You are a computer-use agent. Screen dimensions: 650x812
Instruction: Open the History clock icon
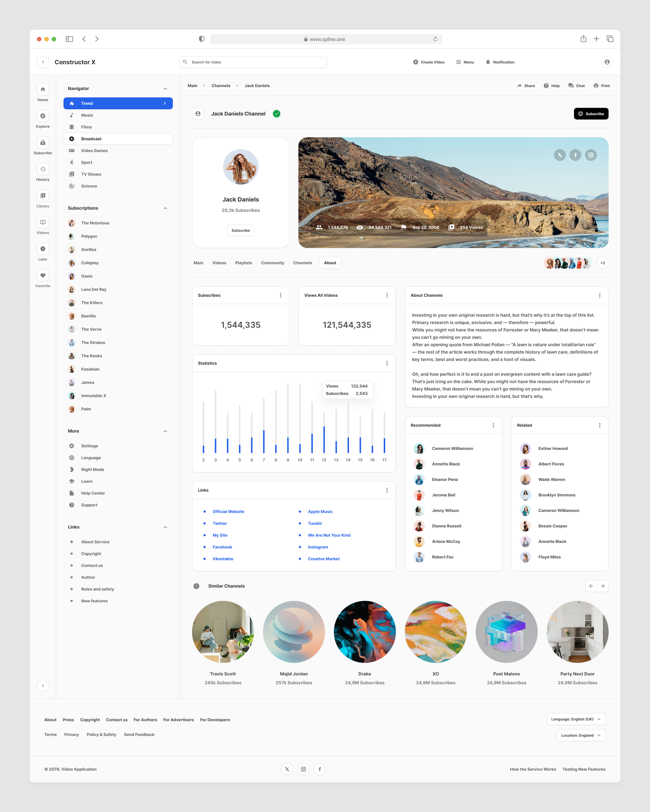[x=42, y=169]
